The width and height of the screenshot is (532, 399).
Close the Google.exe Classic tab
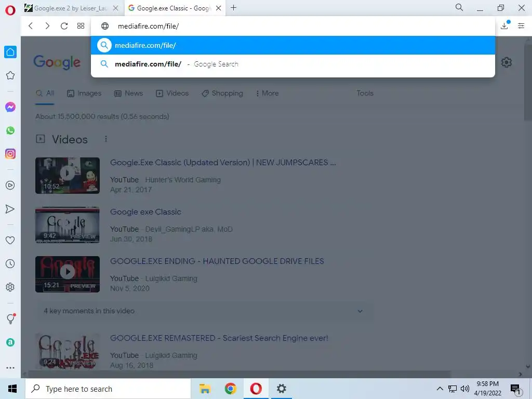[x=219, y=8]
